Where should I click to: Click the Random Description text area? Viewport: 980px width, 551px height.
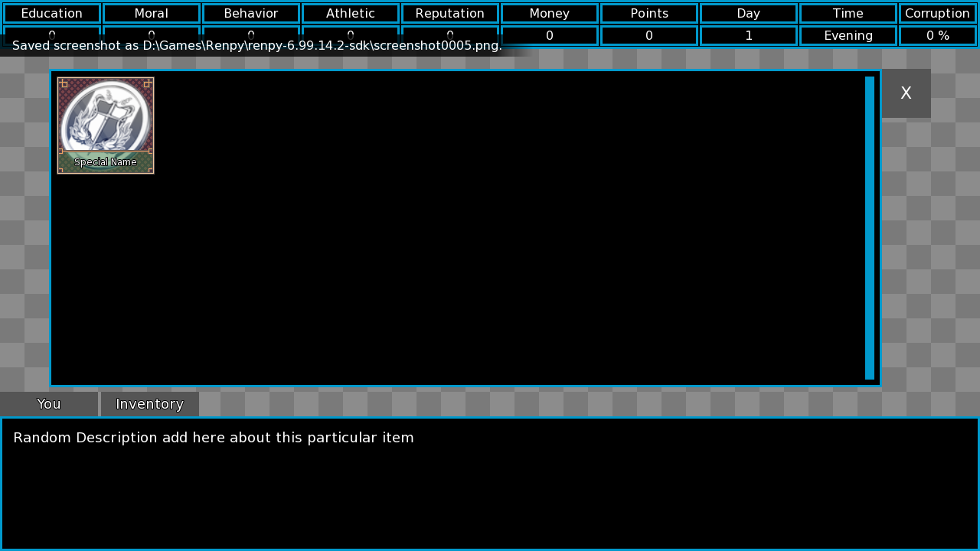pos(214,437)
